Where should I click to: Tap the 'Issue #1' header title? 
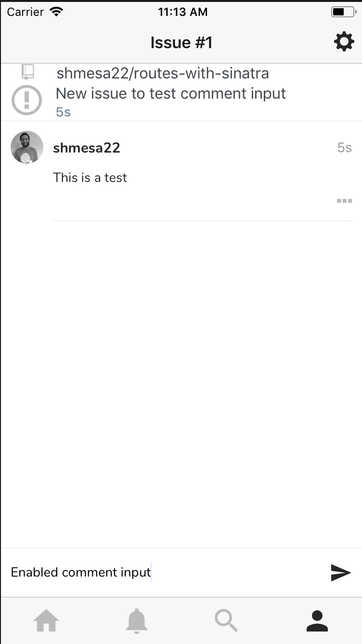(181, 42)
